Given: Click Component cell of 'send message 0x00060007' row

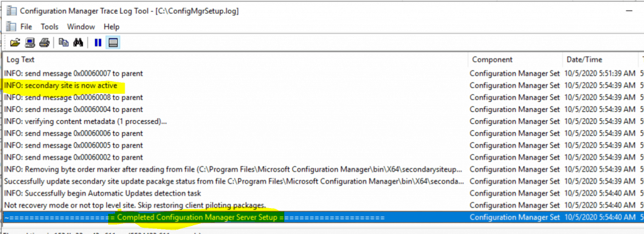Looking at the screenshot, I should click(515, 74).
